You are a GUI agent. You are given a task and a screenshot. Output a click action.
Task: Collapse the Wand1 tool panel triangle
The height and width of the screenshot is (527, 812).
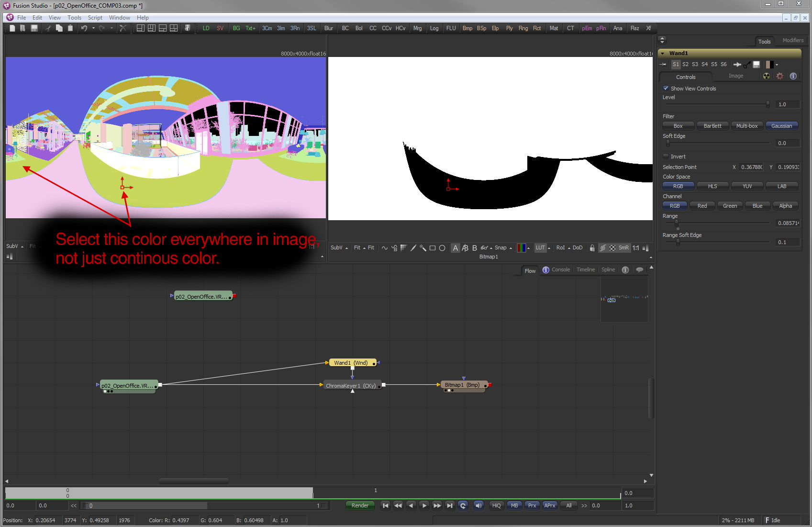coord(663,53)
